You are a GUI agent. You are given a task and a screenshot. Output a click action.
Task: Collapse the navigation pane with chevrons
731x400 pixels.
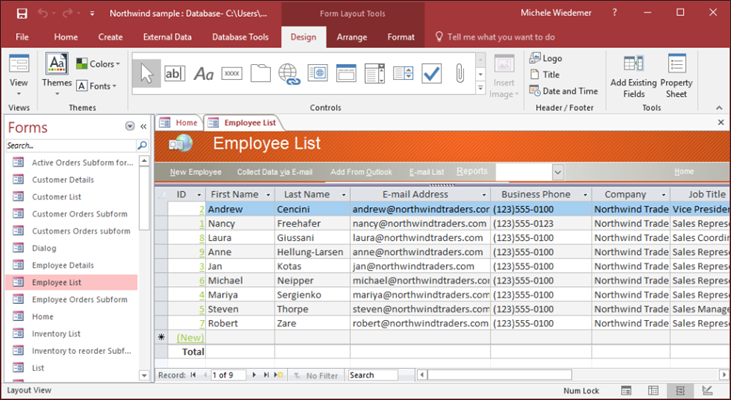click(x=144, y=126)
